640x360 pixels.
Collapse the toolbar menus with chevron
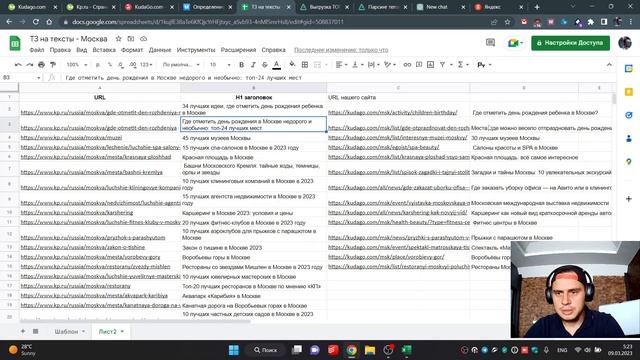pos(609,64)
